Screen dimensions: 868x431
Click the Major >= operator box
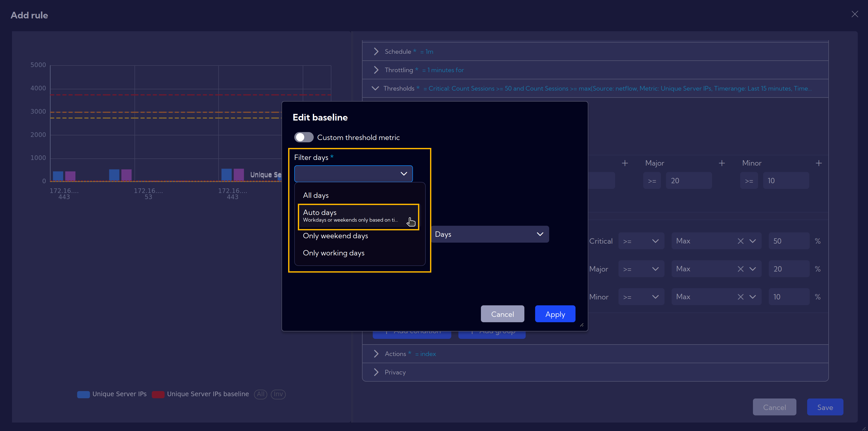coord(652,181)
